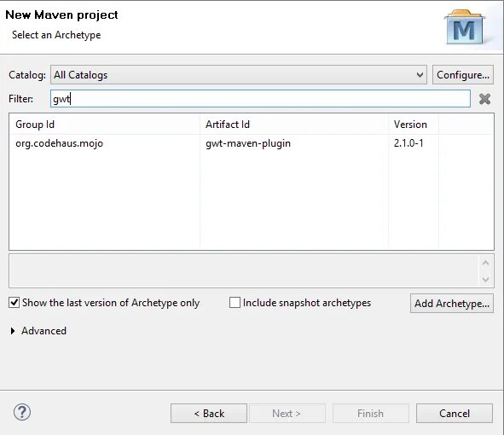
Task: Click the Maven M wizard icon
Action: [464, 27]
